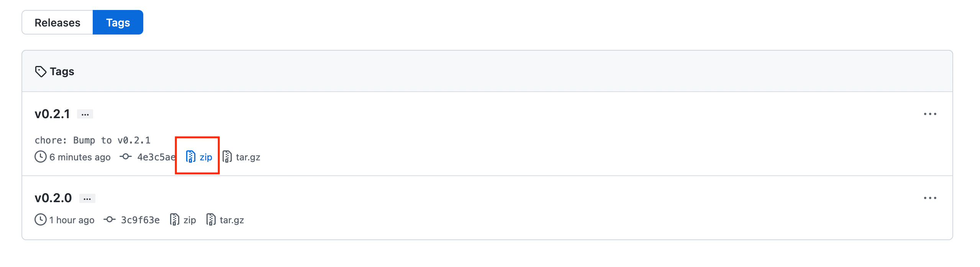Download the v0.2.1 zip archive
Viewport: 980px width, 267px height.
206,157
